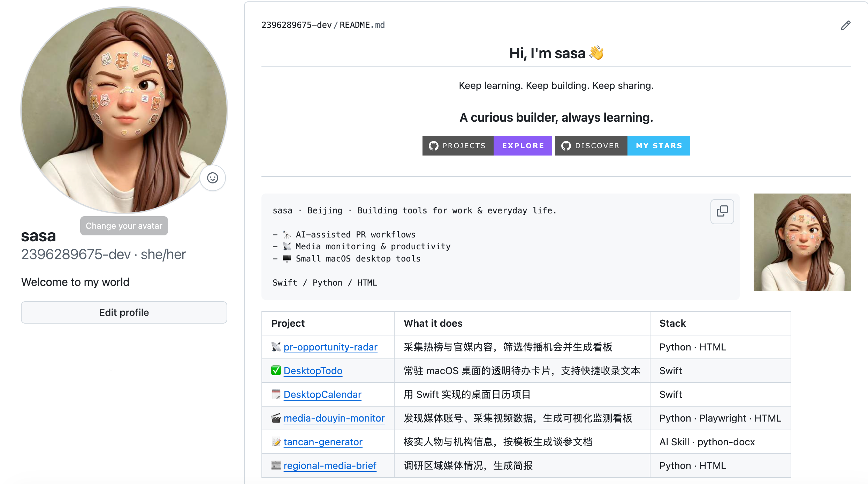This screenshot has width=868, height=484.
Task: Open the media-douyin-monitor project link
Action: [334, 418]
